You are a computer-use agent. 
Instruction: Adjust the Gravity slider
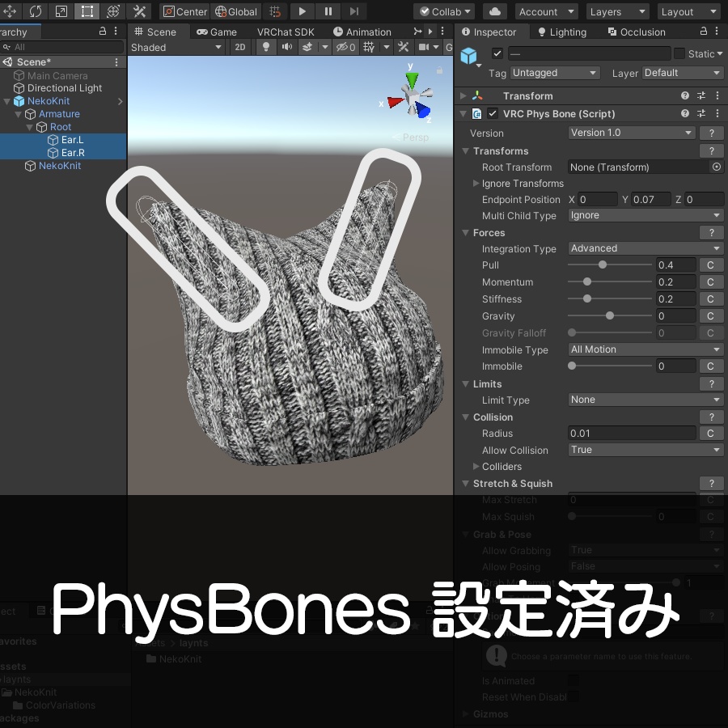[x=610, y=315]
